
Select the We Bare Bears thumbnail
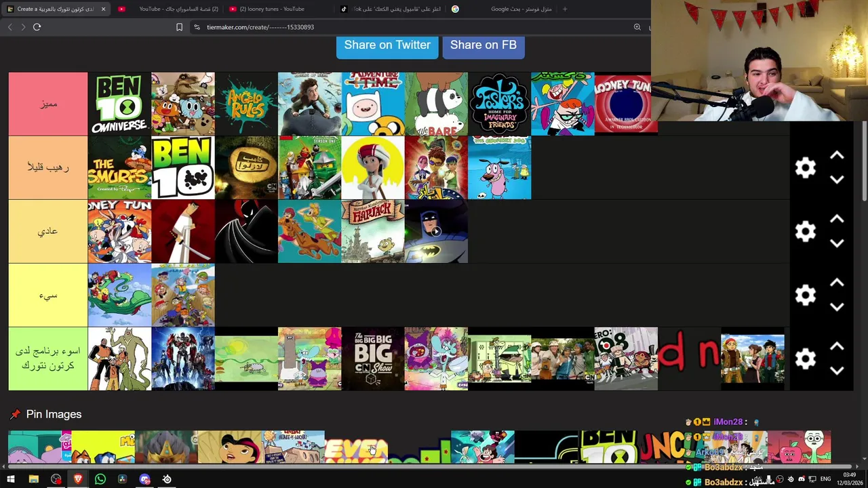(436, 104)
